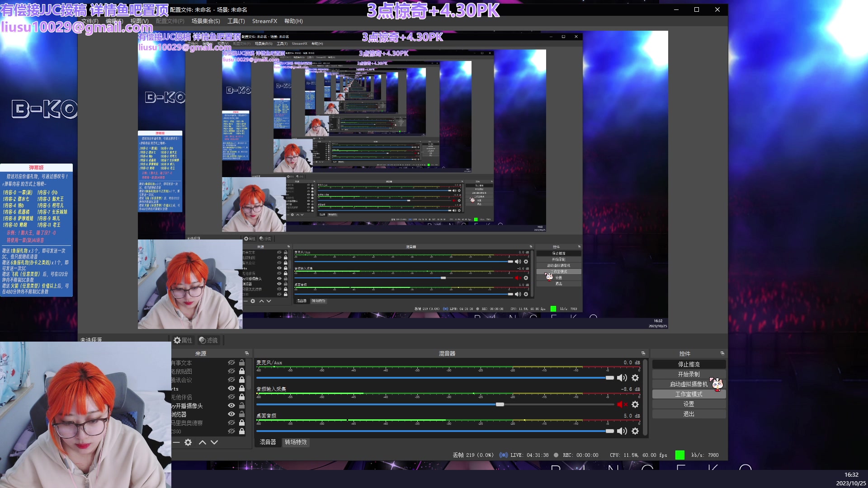Click the 开始录制 button
This screenshot has width=868, height=488.
pyautogui.click(x=689, y=374)
